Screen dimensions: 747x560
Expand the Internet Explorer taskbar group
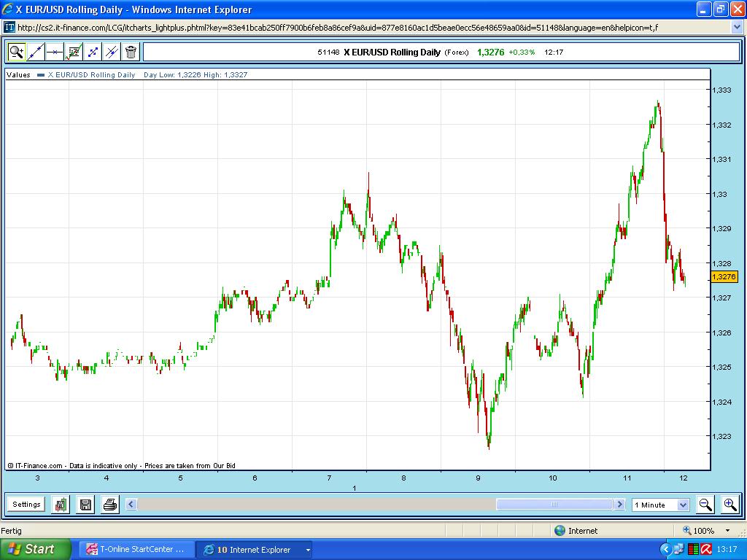[307, 549]
